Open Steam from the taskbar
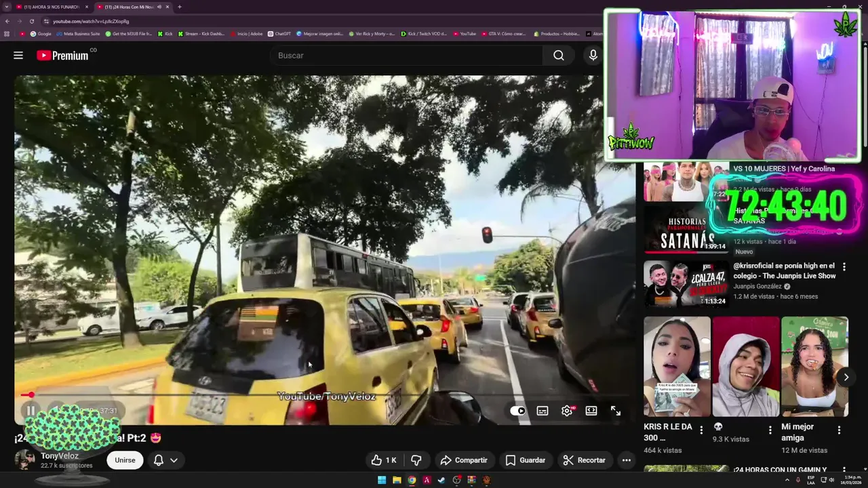 [x=441, y=480]
